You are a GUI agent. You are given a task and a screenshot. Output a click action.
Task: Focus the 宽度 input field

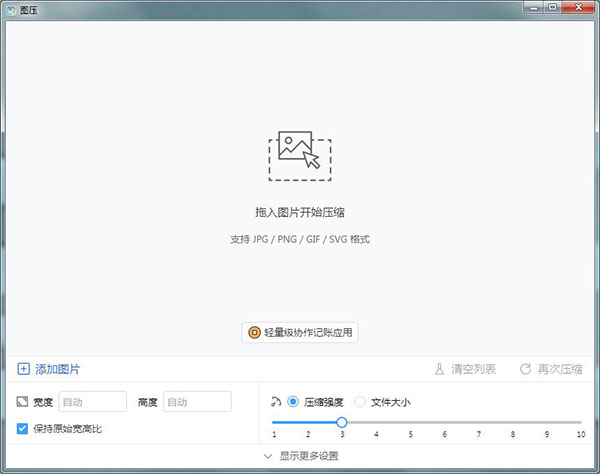pyautogui.click(x=92, y=402)
